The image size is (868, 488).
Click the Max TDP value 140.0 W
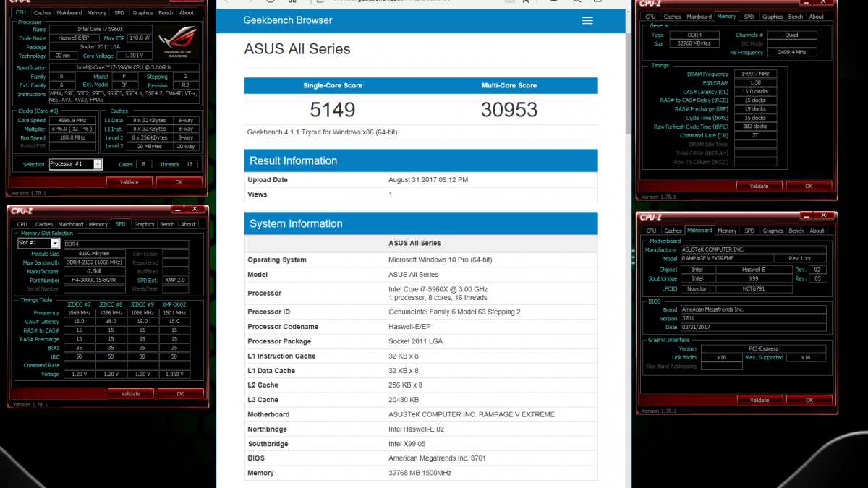[x=140, y=38]
